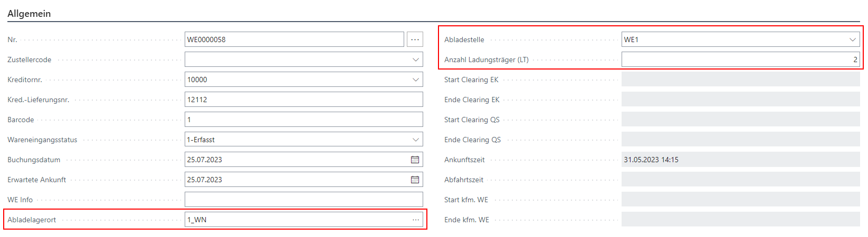Screen dimensions: 868x237
Task: Open the Buchungsdatum calendar picker
Action: [x=415, y=160]
